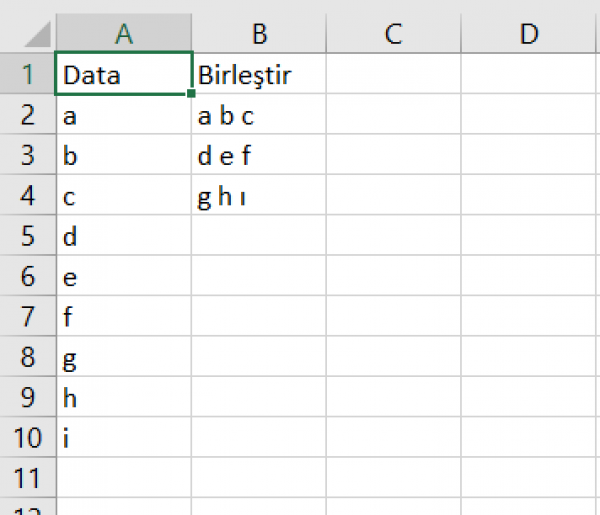Click the Select All corner triangle
Viewport: 600px width, 515px height.
click(x=38, y=34)
